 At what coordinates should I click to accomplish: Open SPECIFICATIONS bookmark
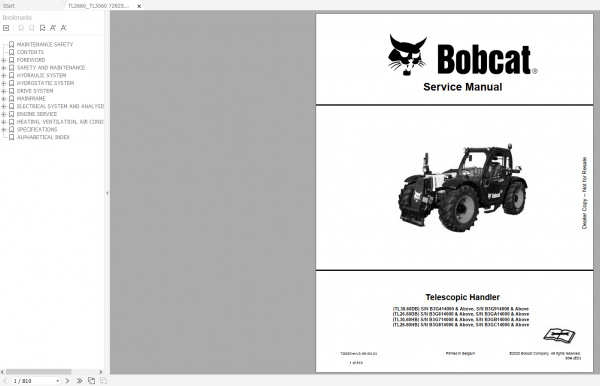37,129
